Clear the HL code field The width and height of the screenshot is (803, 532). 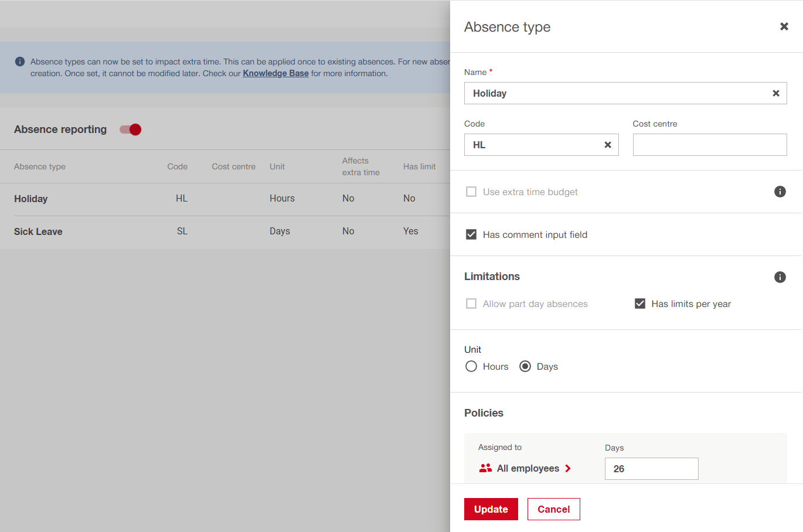(x=607, y=145)
